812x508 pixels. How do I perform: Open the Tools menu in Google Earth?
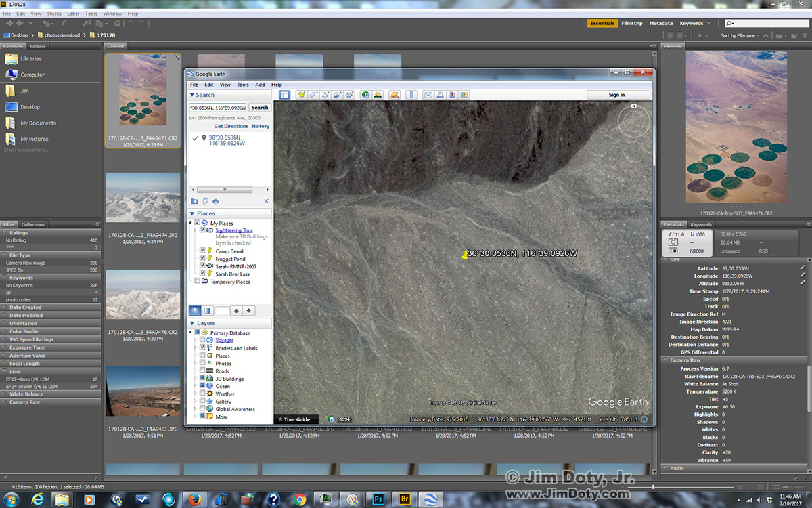[x=243, y=85]
